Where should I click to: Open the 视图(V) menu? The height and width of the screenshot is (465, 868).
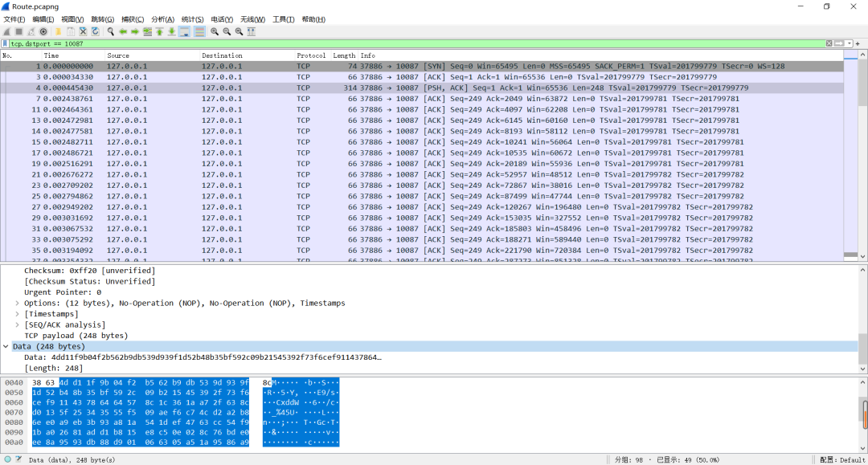(72, 19)
